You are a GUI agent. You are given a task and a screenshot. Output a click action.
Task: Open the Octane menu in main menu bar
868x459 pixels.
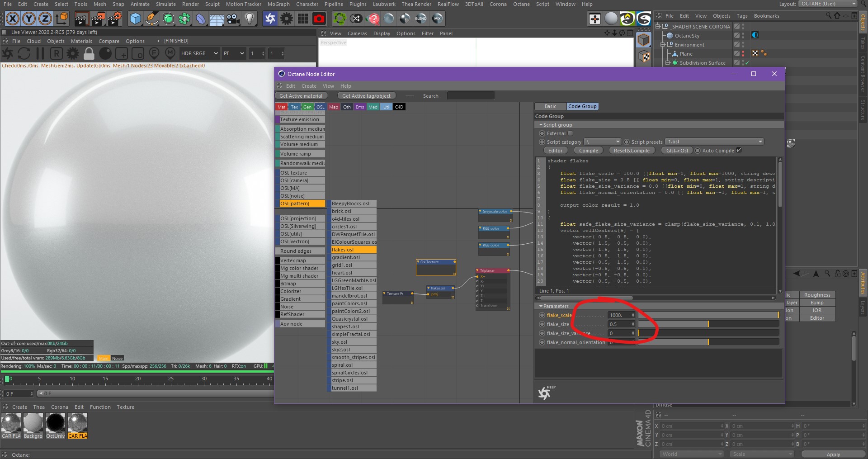(521, 4)
